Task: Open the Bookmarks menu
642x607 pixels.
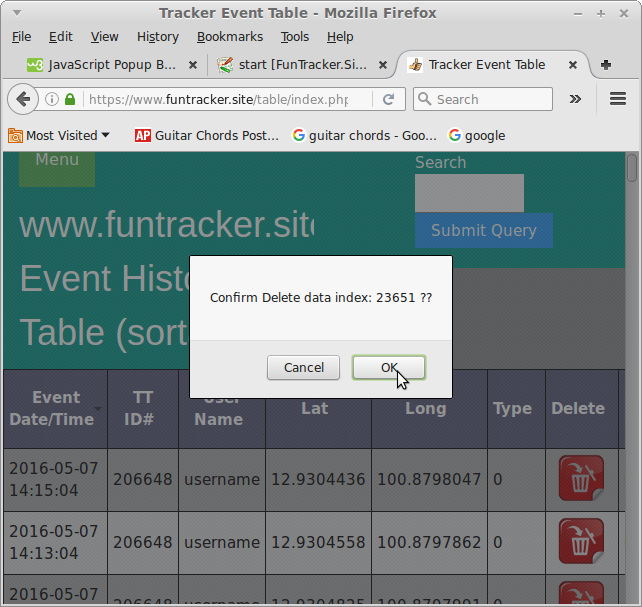Action: point(229,36)
